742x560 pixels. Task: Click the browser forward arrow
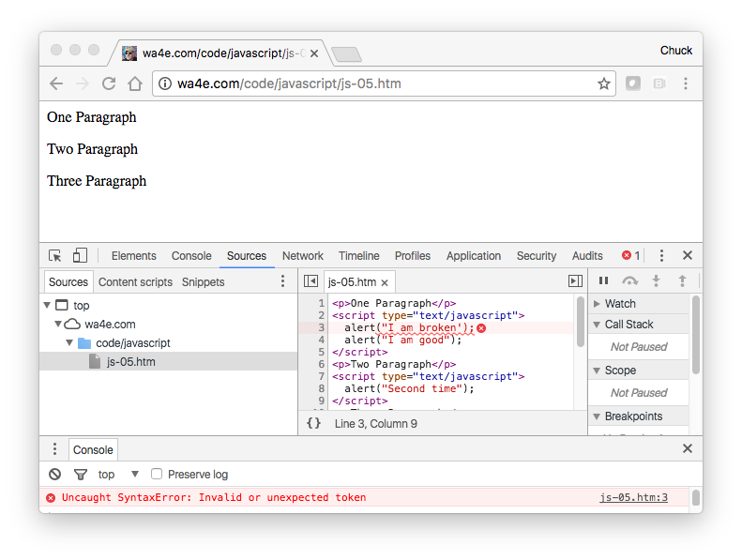click(x=83, y=83)
